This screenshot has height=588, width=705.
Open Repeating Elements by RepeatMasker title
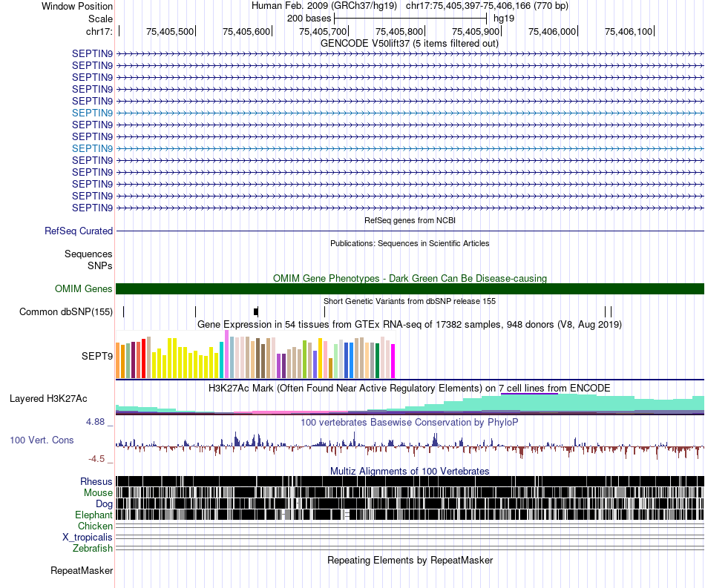[x=410, y=561]
